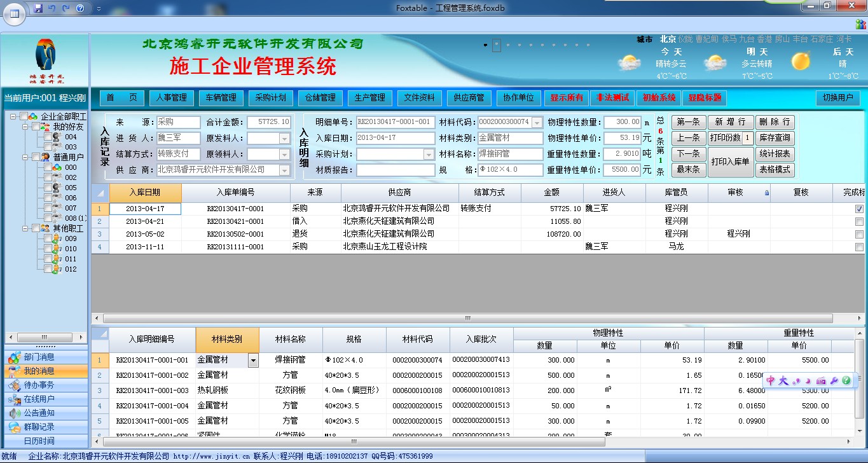Open the IME wrench settings icon
Image resolution: width=868 pixels, height=463 pixels.
pos(834,381)
